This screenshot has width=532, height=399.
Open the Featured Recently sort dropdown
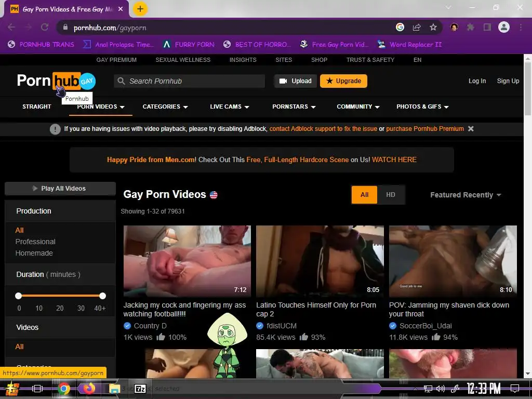[465, 195]
